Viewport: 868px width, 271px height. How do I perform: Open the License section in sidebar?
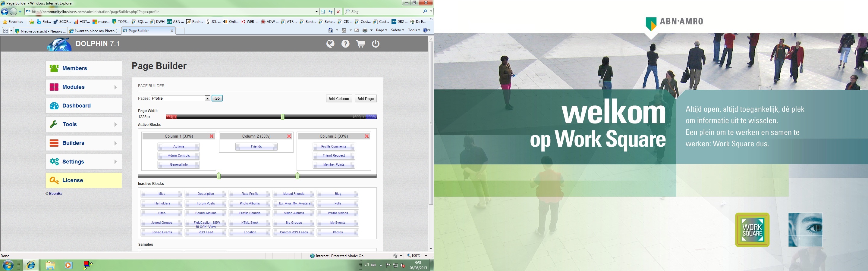click(x=83, y=180)
